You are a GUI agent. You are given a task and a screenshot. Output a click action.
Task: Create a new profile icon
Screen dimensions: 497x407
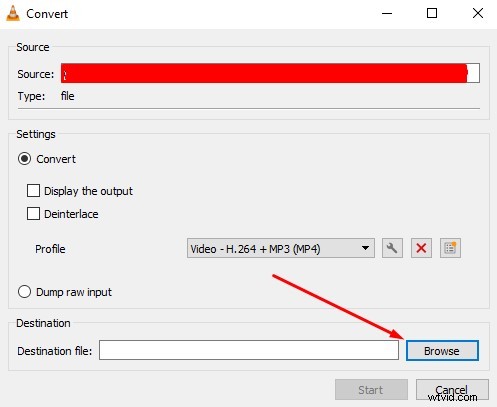click(x=450, y=248)
